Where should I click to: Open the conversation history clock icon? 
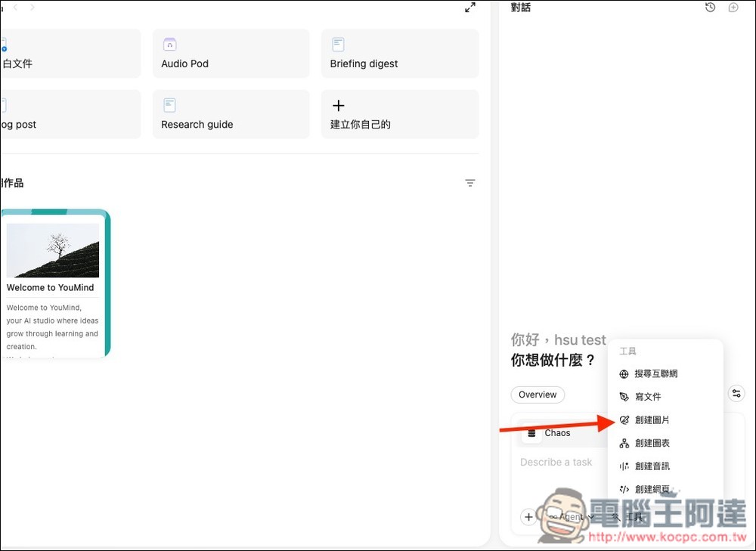(x=710, y=7)
